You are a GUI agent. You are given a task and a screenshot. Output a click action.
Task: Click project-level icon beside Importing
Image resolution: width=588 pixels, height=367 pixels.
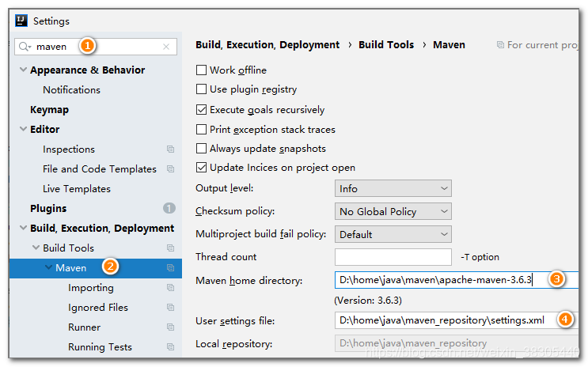(171, 288)
